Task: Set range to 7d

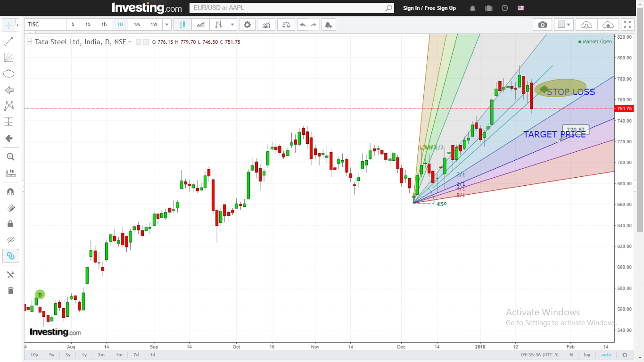Action: [x=136, y=354]
